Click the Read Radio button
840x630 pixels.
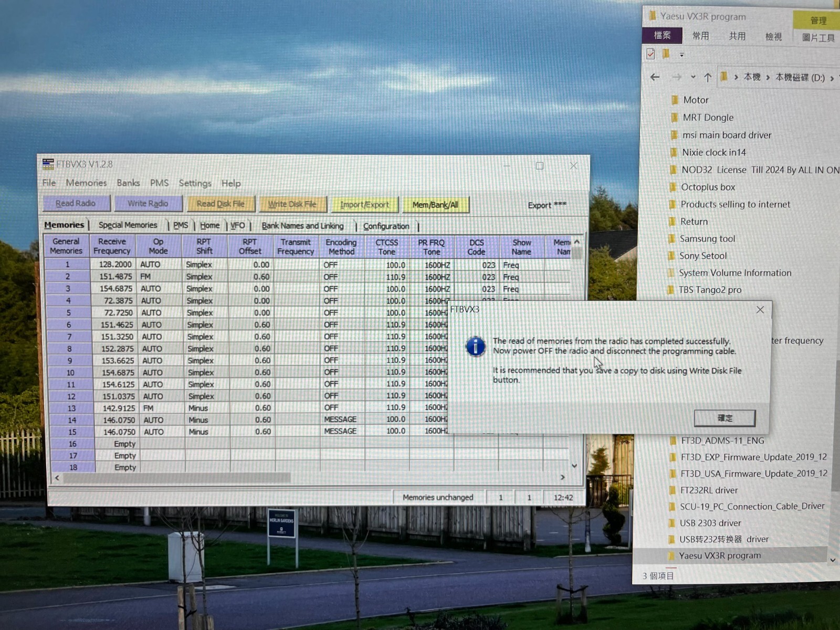coord(76,203)
